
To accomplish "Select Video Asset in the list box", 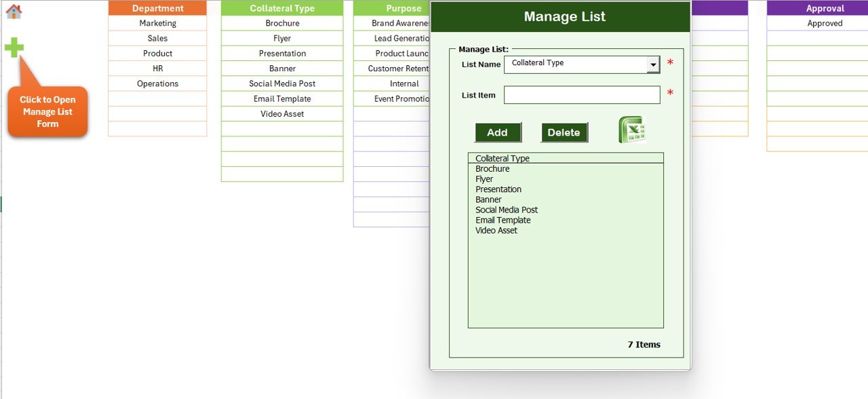I will pyautogui.click(x=496, y=230).
